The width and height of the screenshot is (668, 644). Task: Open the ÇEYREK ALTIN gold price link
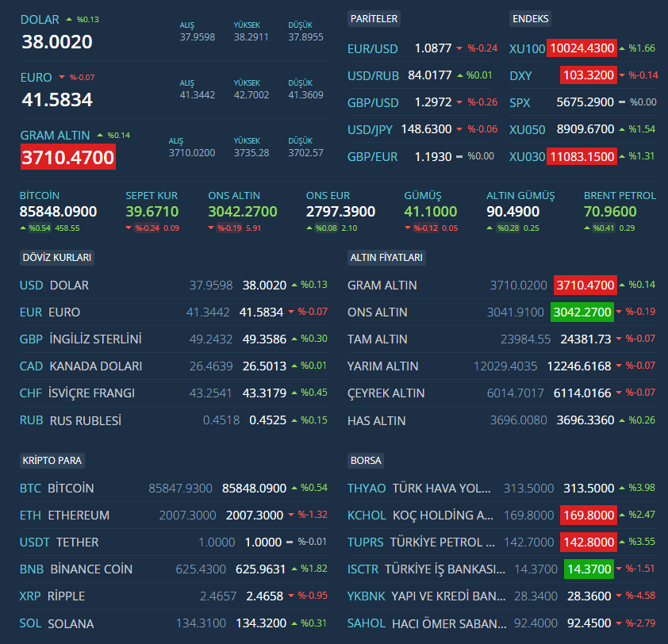(x=386, y=393)
